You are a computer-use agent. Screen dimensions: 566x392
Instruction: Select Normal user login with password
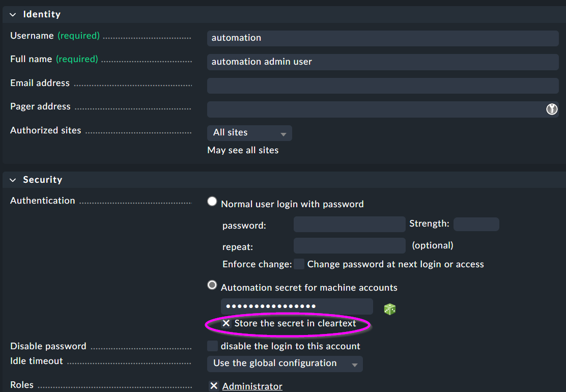(x=212, y=202)
